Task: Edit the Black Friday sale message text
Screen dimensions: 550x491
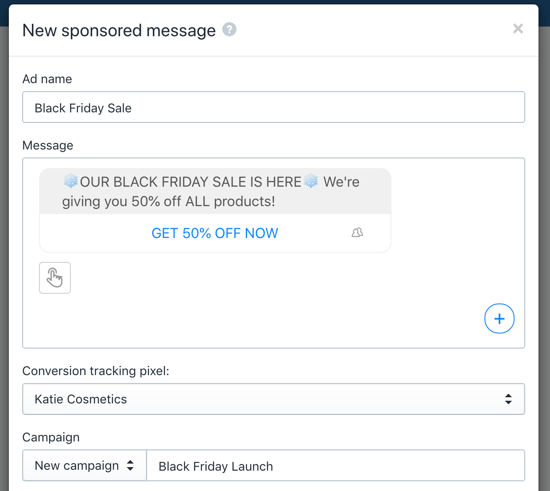Action: point(215,191)
